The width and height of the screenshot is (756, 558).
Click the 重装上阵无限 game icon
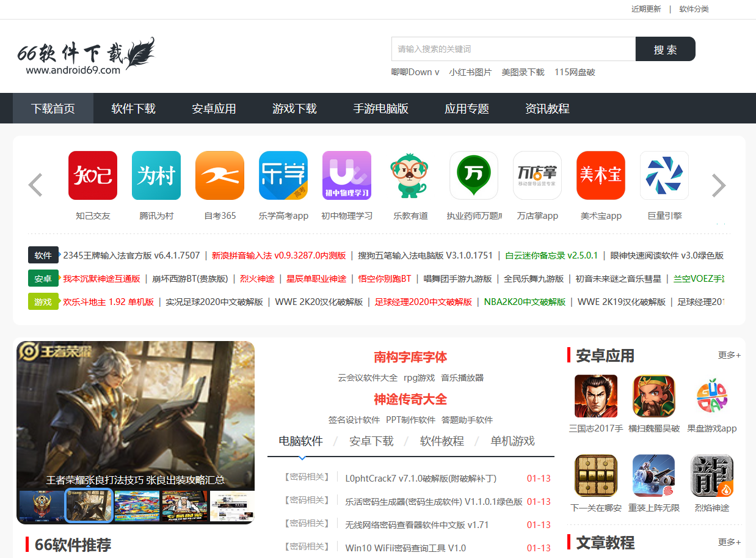654,475
